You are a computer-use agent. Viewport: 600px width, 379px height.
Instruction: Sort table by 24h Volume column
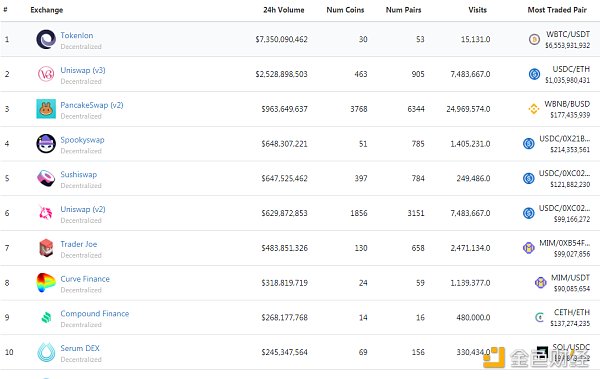tap(284, 10)
